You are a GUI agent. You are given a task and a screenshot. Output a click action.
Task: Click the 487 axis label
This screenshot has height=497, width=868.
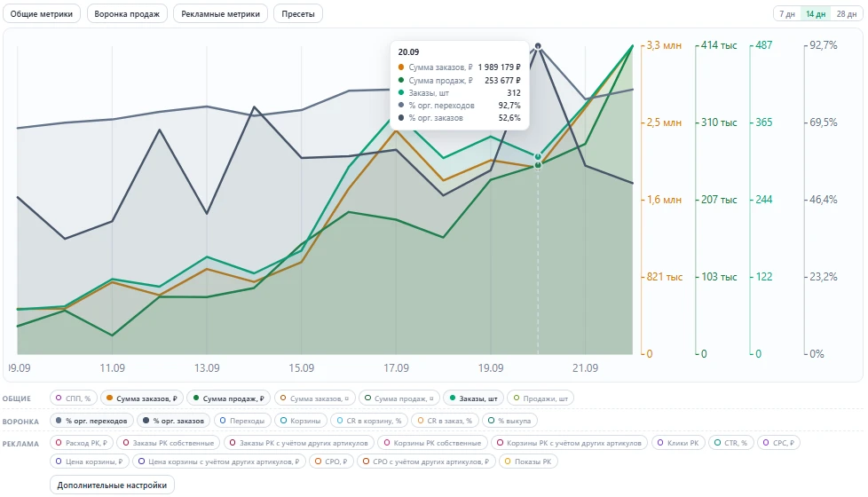click(x=764, y=45)
